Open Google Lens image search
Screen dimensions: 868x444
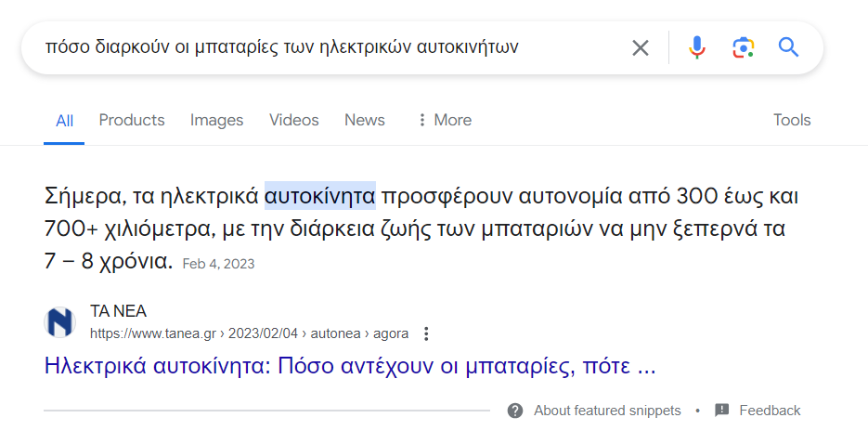pos(743,47)
